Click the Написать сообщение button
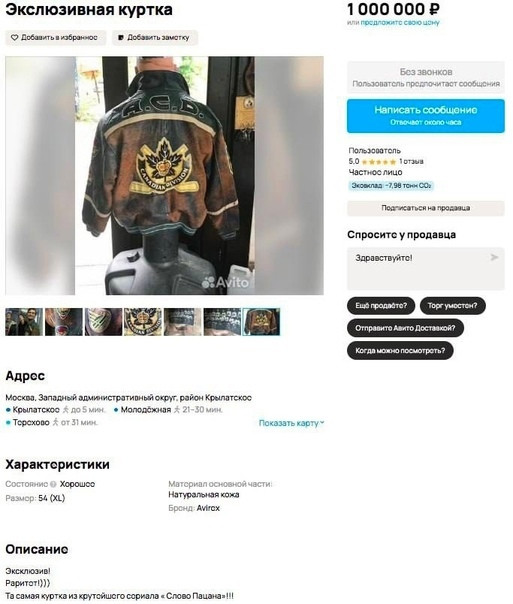 [426, 116]
